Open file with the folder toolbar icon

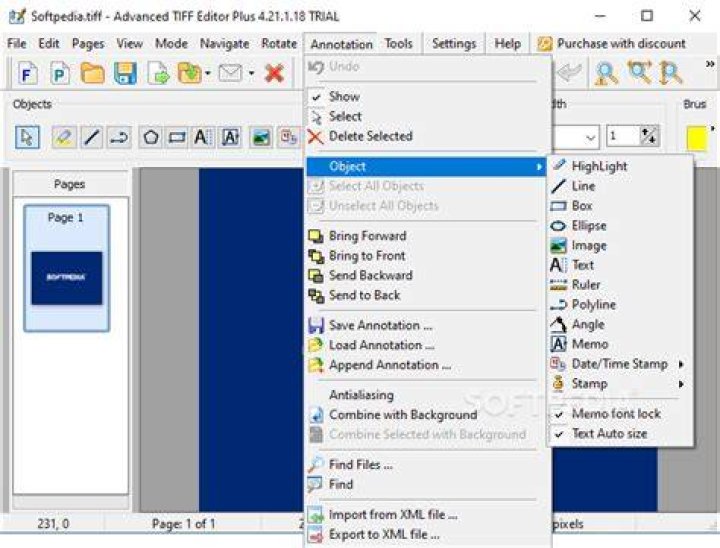coord(92,73)
